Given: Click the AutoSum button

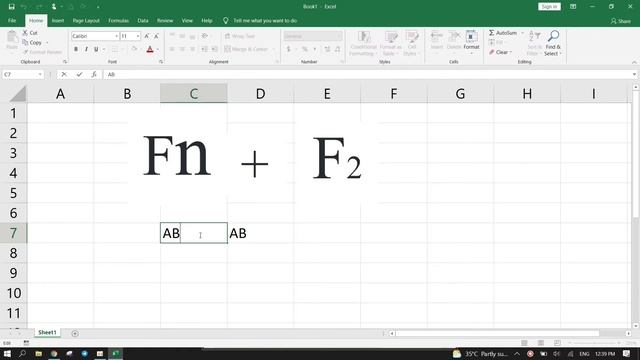Looking at the screenshot, I should click(503, 33).
